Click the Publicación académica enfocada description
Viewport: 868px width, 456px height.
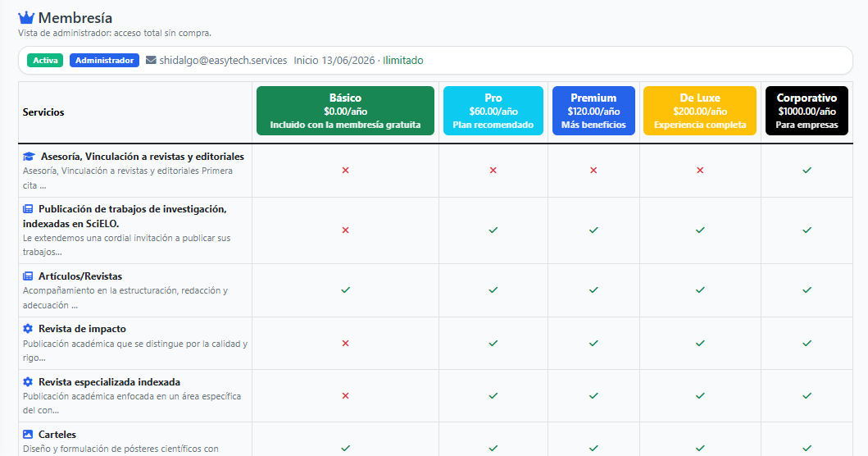[x=132, y=404]
